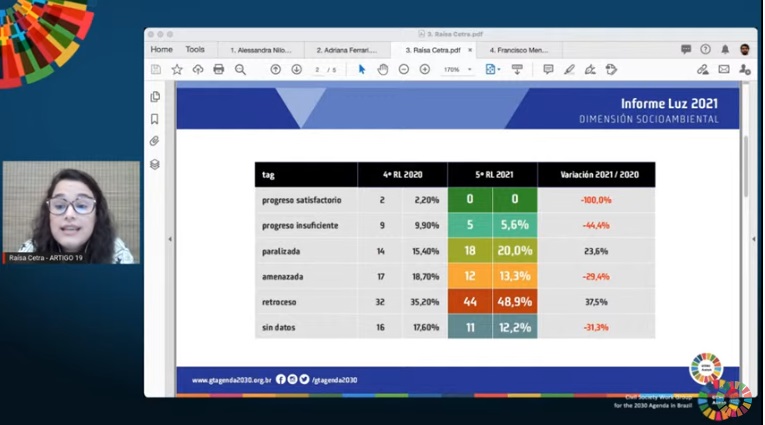
Task: Click the 'paralizada' row label
Action: pyautogui.click(x=281, y=251)
